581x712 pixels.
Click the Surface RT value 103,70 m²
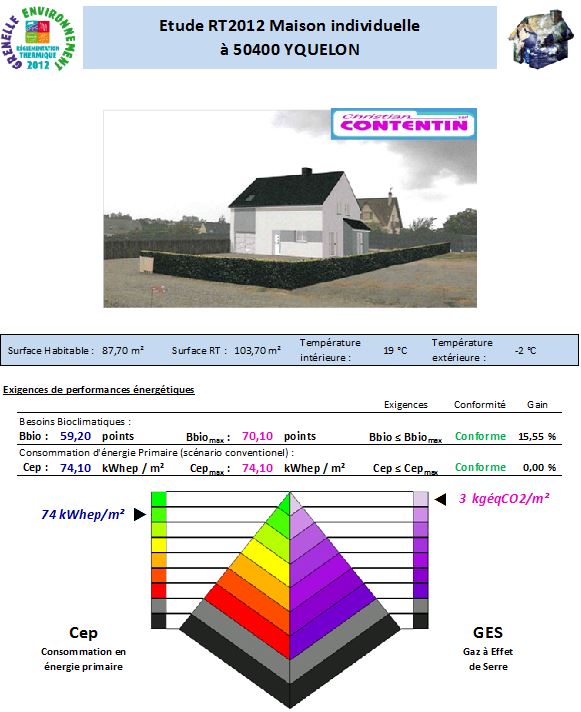[257, 350]
